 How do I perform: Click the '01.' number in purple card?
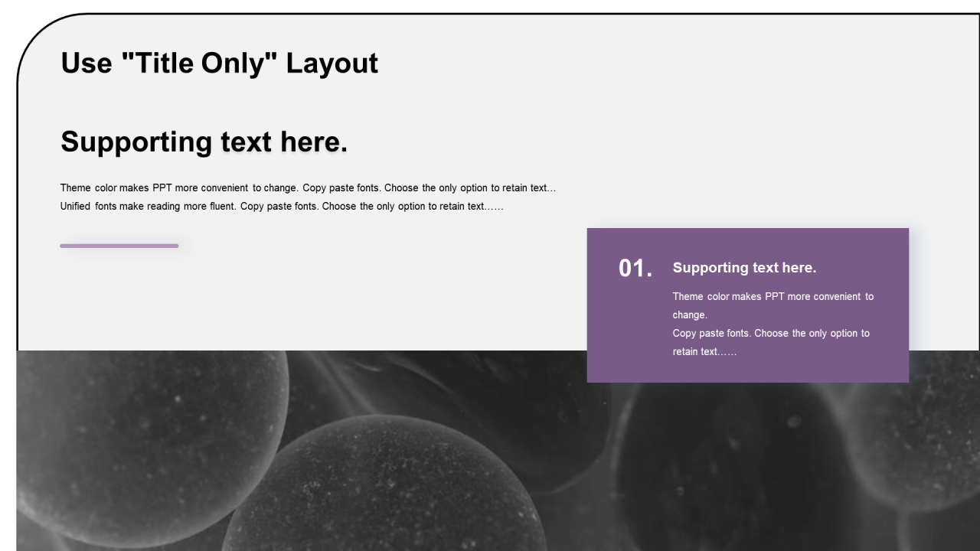pos(635,269)
